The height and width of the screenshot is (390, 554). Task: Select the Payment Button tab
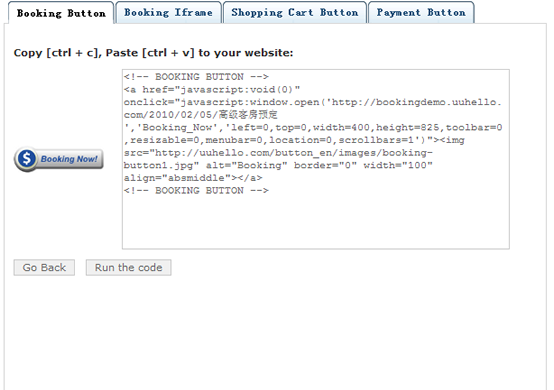pyautogui.click(x=421, y=13)
